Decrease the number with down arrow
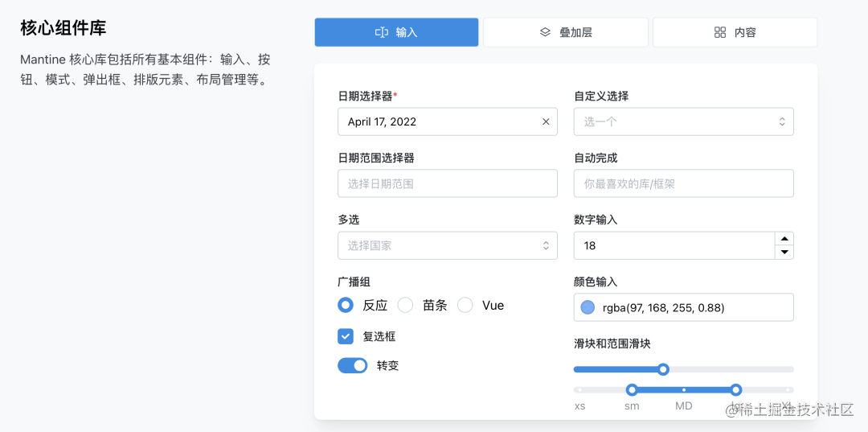The image size is (868, 432). (784, 252)
